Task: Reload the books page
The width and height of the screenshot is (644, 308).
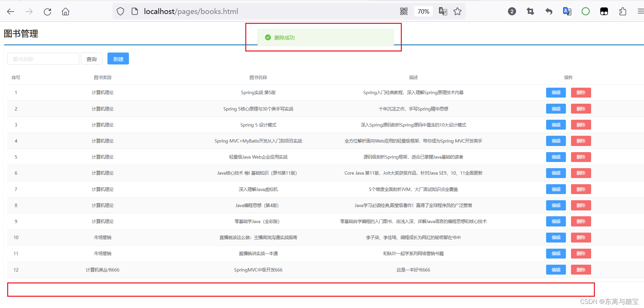Action: point(47,12)
